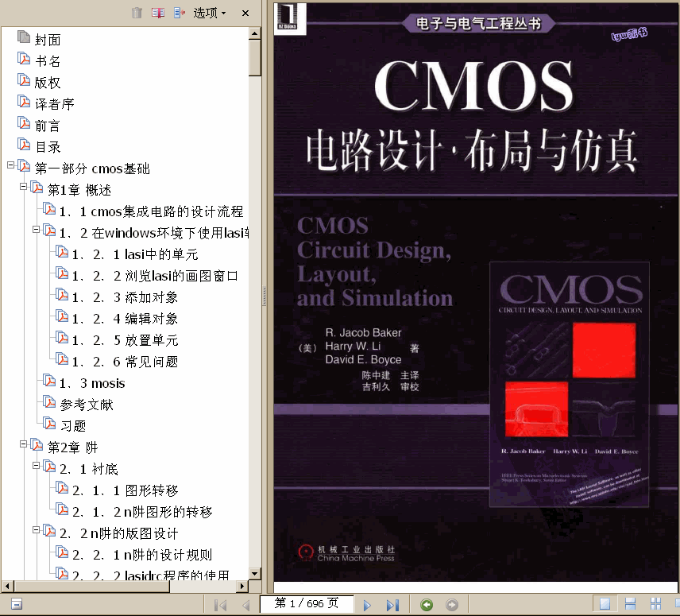680x616 pixels.
Task: Click the bookmark icon beside 目录
Action: 24,144
